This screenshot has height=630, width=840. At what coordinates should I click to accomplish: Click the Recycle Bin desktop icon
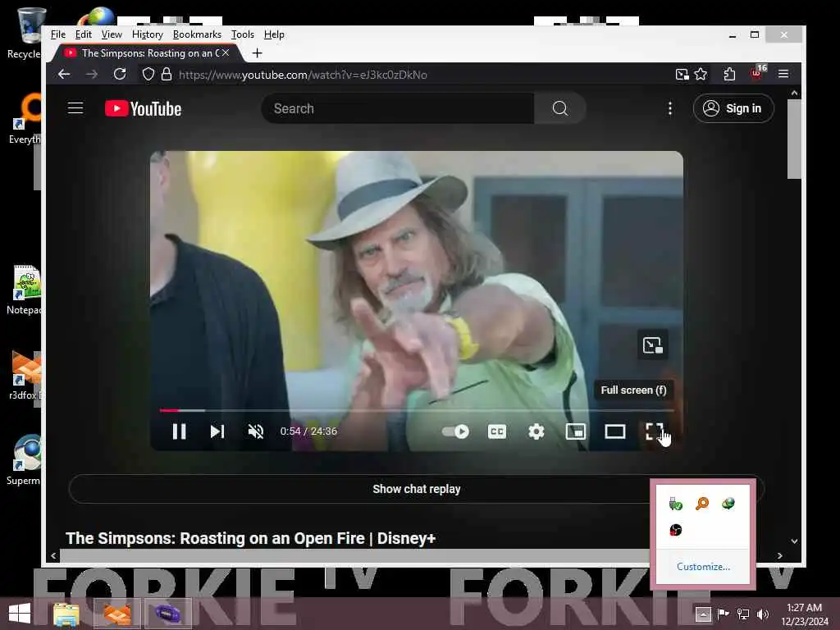click(x=27, y=32)
